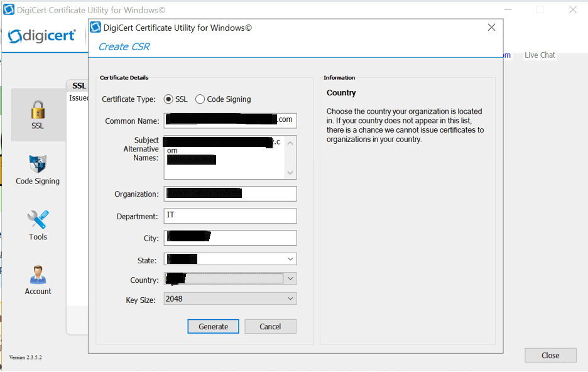Click the Organization input field
The image size is (588, 372).
click(x=230, y=194)
